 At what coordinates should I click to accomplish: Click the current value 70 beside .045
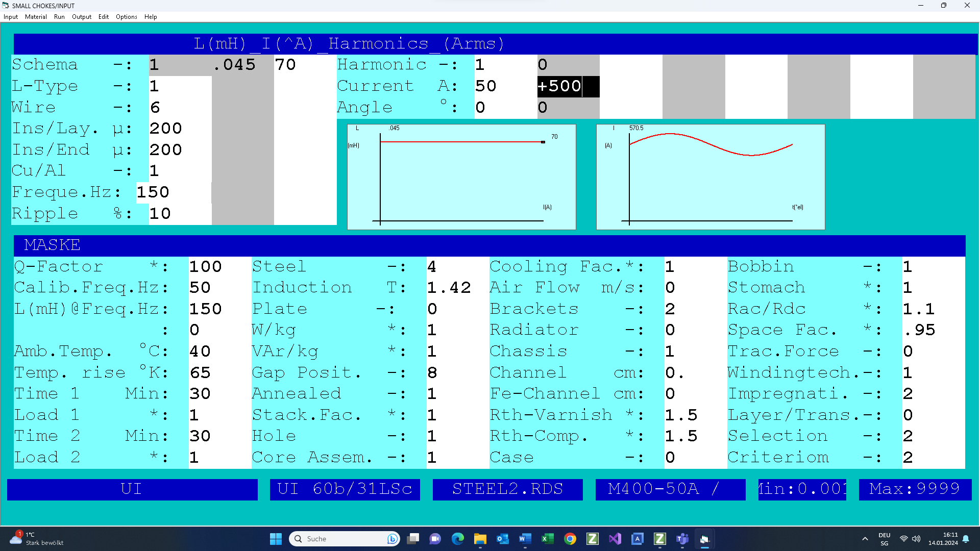tap(305, 65)
